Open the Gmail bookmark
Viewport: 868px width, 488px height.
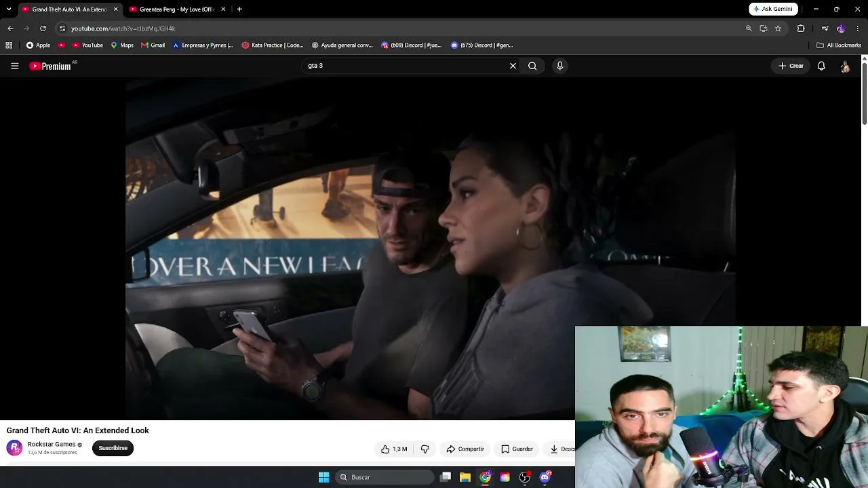(153, 45)
